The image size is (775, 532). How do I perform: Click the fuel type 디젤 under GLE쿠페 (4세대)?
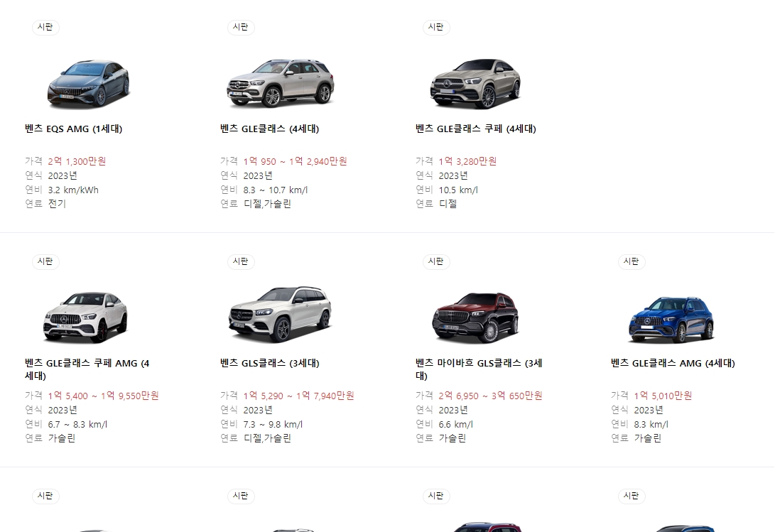point(448,204)
